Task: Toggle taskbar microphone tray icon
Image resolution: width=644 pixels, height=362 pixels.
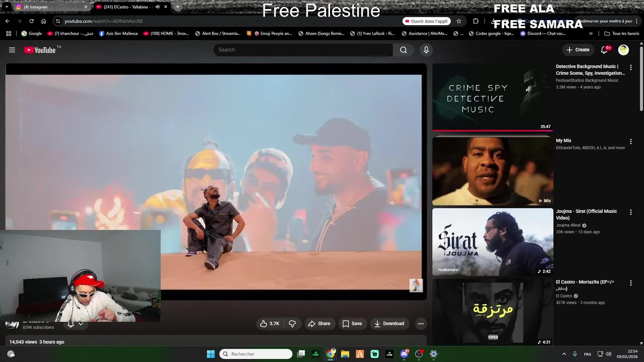Action: click(x=575, y=354)
